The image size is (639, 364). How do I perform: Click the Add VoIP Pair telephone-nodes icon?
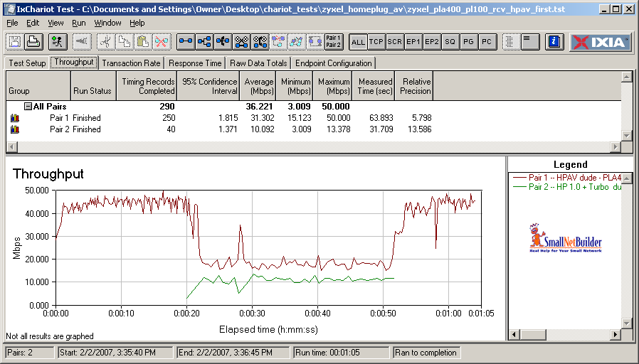223,41
